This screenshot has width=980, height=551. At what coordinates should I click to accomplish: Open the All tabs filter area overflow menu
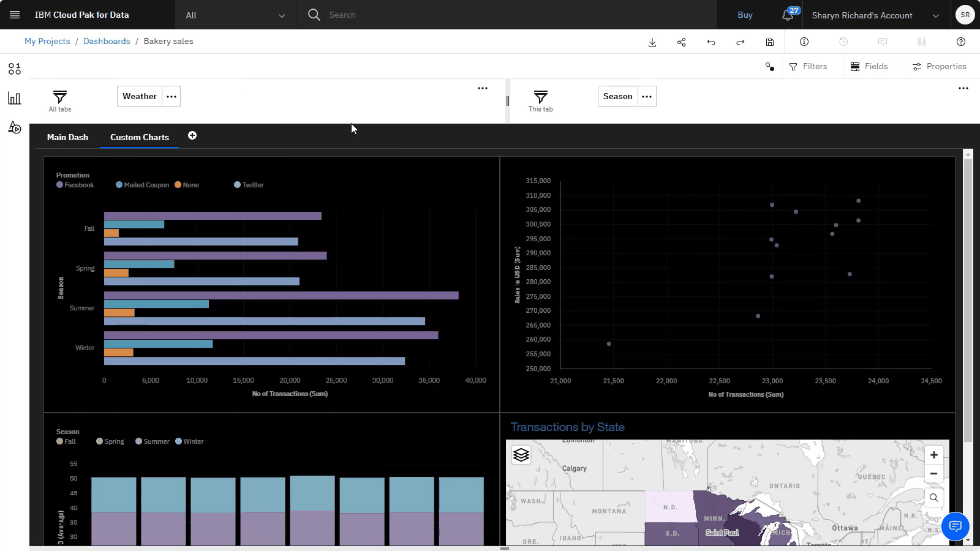coord(483,88)
